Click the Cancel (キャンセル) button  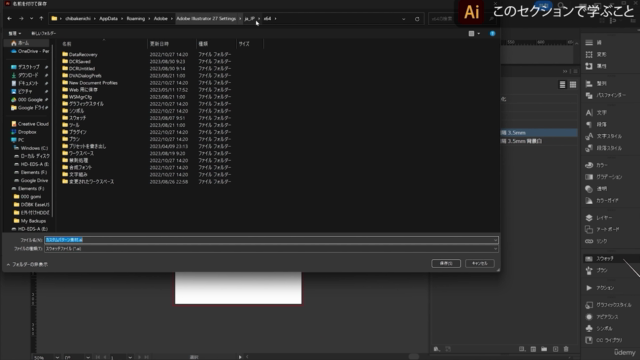(480, 263)
